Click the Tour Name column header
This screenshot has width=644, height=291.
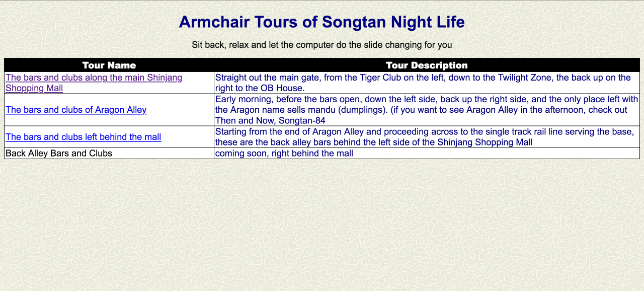click(109, 65)
